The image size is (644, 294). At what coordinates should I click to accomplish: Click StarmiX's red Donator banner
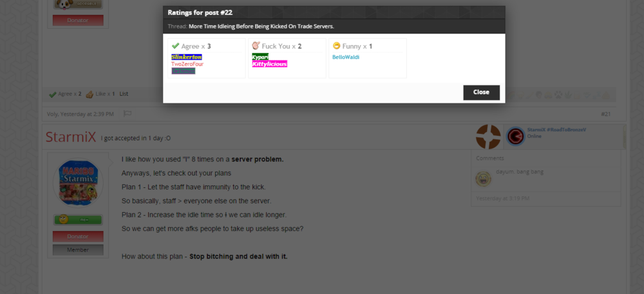click(x=78, y=236)
